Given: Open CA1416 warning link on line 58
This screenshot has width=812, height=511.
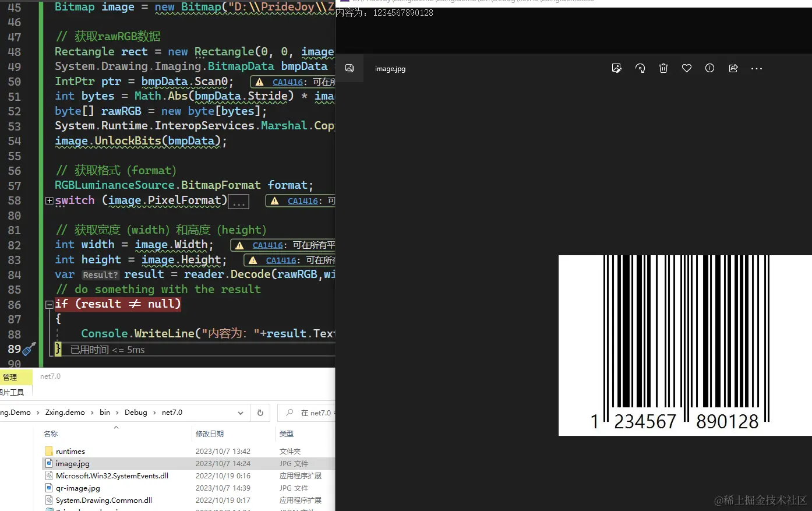Looking at the screenshot, I should click(x=303, y=201).
